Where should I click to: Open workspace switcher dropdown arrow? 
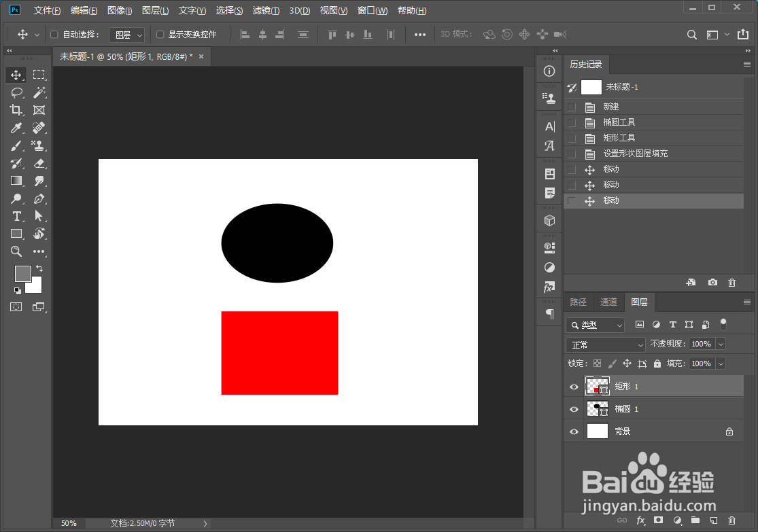pos(727,35)
